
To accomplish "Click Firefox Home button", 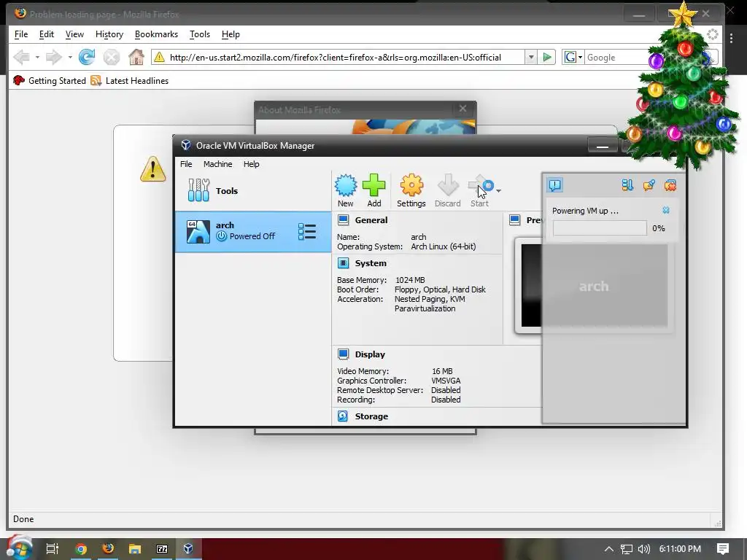I will pos(136,57).
